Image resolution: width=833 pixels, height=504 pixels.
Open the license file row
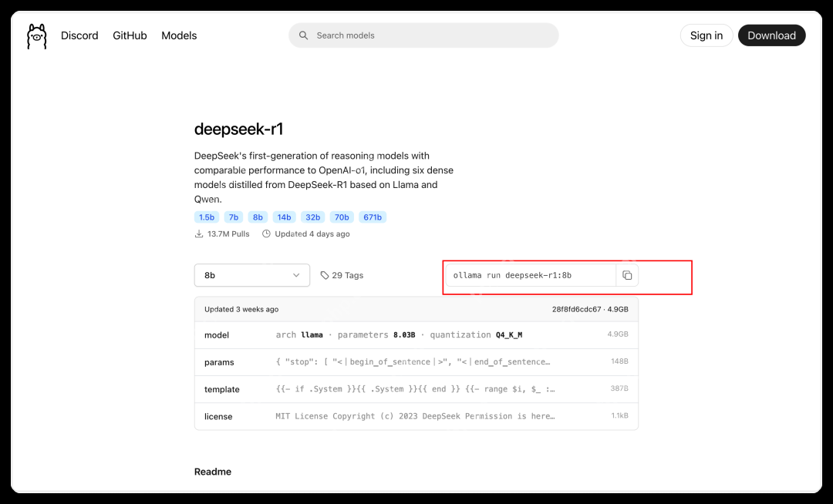(x=416, y=416)
